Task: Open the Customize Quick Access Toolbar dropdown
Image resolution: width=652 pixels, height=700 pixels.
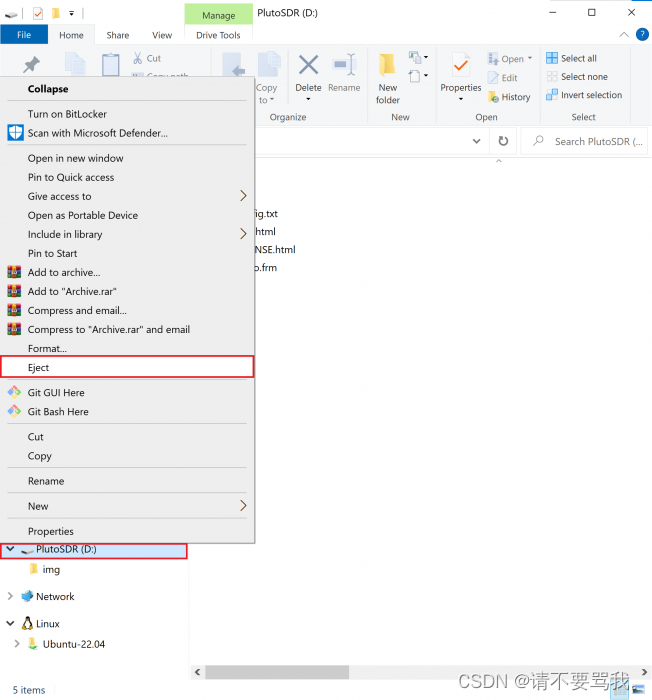Action: click(x=71, y=14)
